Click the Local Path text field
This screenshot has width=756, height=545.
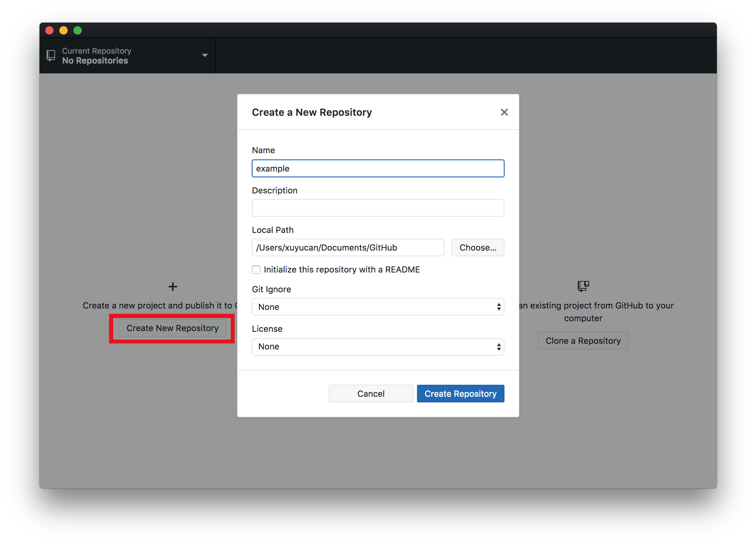(348, 247)
